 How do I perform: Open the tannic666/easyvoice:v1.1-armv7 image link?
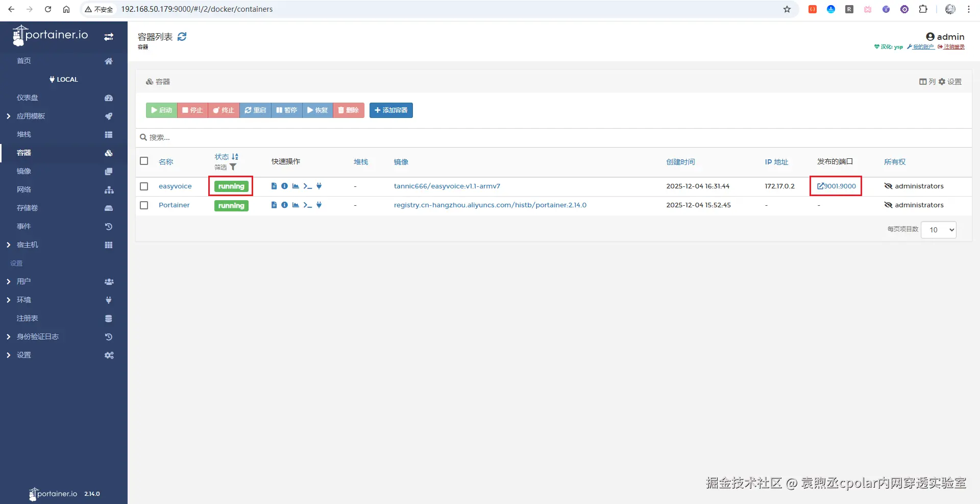[447, 186]
